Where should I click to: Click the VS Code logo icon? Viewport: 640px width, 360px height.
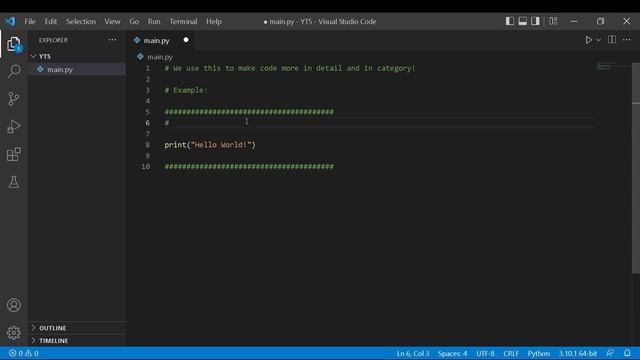tap(10, 21)
